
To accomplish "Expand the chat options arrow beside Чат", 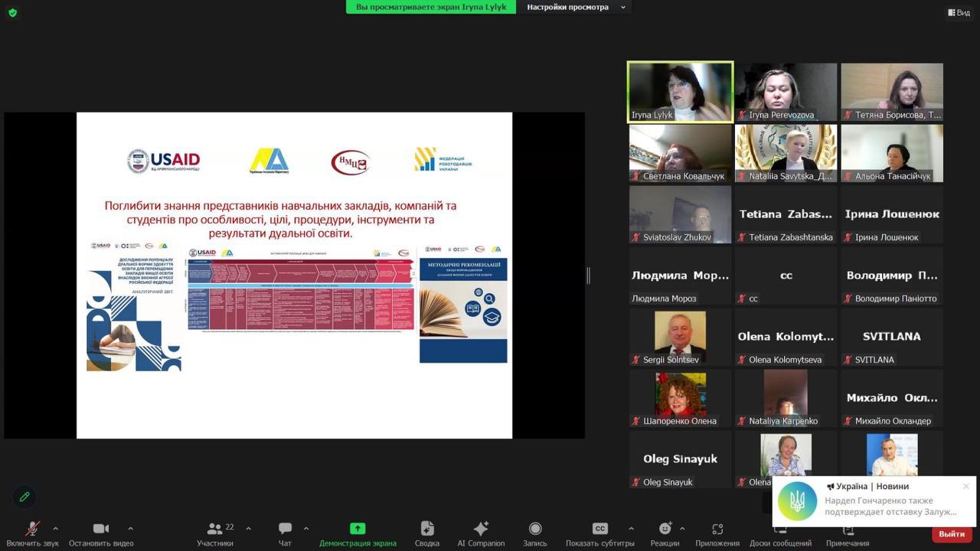I will pyautogui.click(x=306, y=529).
